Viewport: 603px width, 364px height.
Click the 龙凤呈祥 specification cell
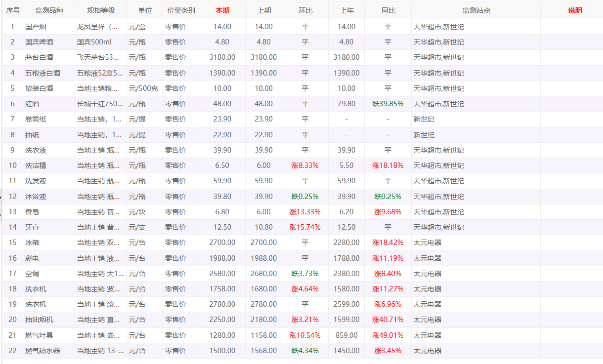coord(101,27)
